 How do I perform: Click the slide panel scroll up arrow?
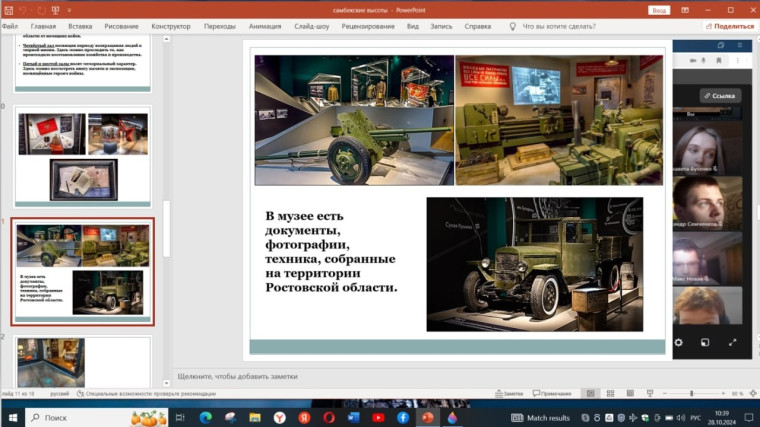pos(166,39)
